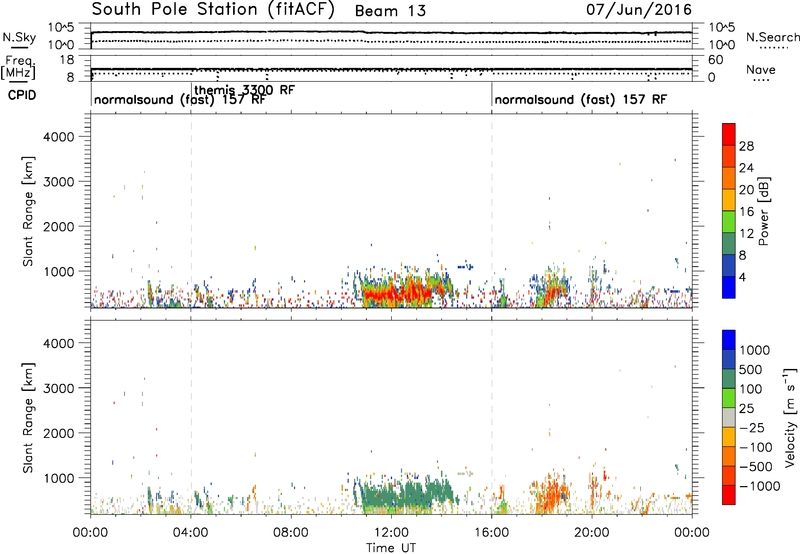Viewport: 800px width, 554px height.
Task: Click the '4' tick on Power colorbar
Action: [742, 278]
